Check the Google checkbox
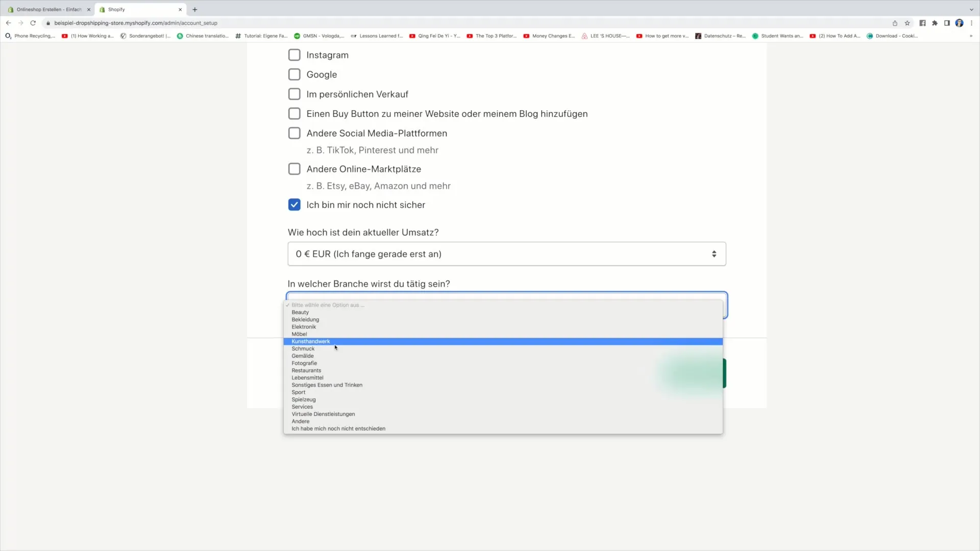 295,74
